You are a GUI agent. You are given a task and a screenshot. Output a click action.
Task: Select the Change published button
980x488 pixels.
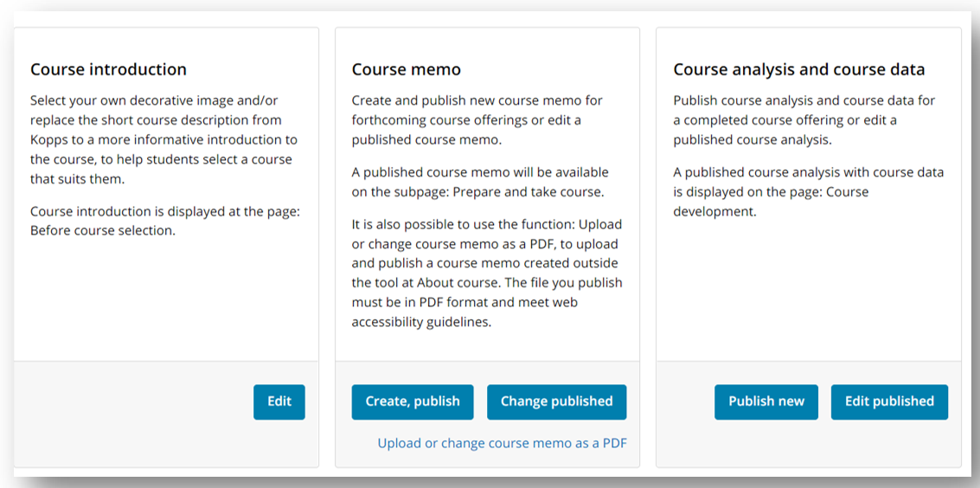tap(556, 401)
